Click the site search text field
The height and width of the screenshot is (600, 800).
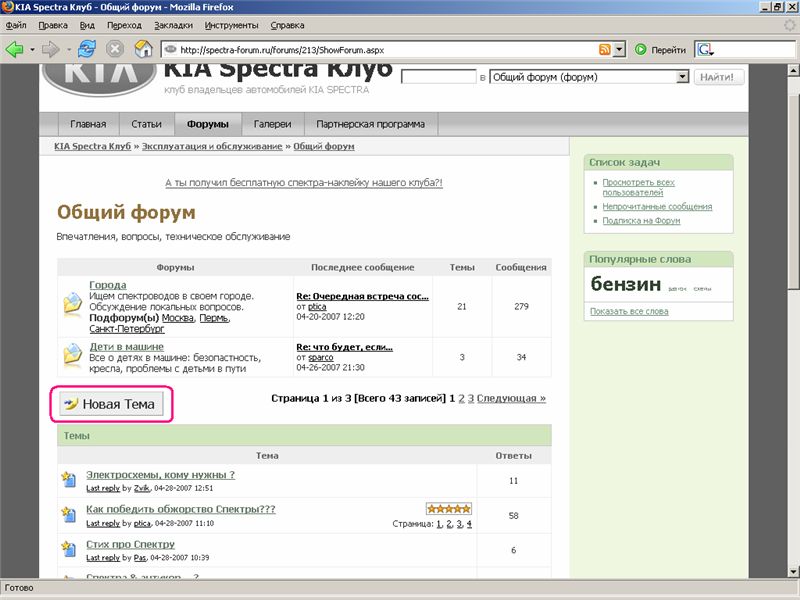438,76
